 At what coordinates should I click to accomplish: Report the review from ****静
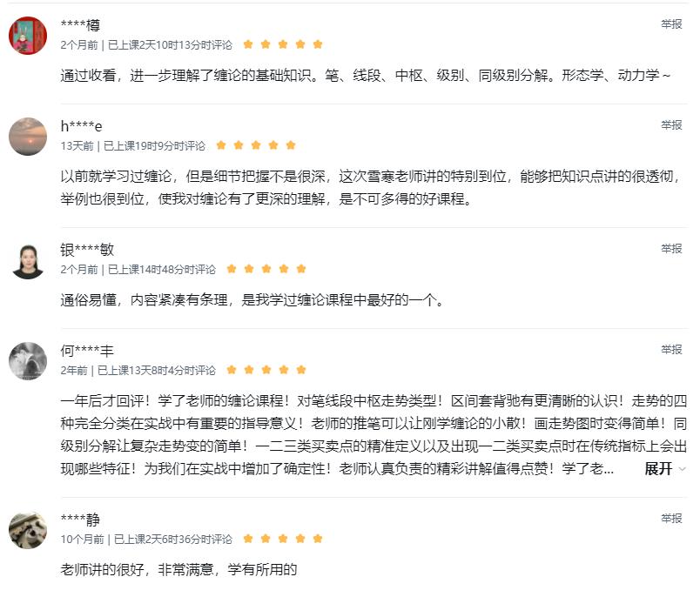pos(671,519)
